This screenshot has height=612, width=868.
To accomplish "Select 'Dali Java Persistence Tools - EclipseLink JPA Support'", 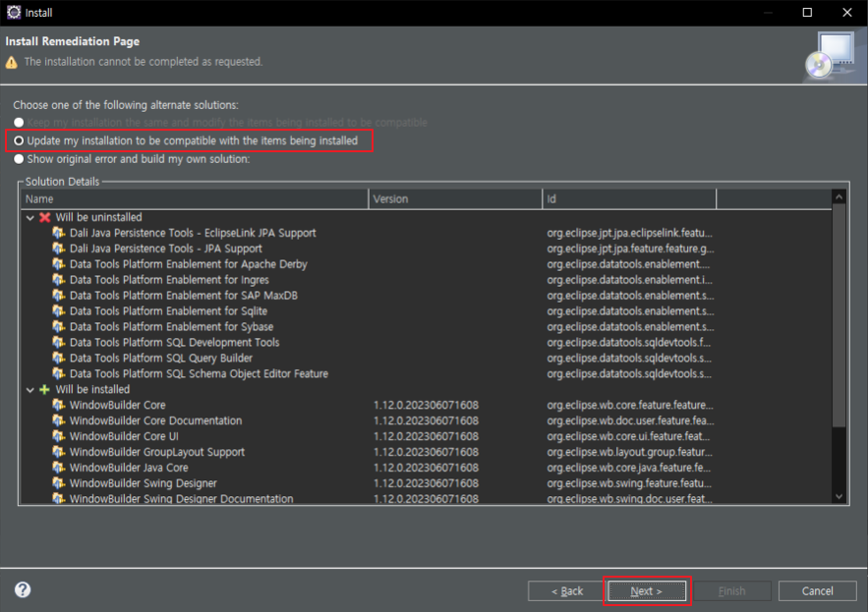I will (x=193, y=233).
